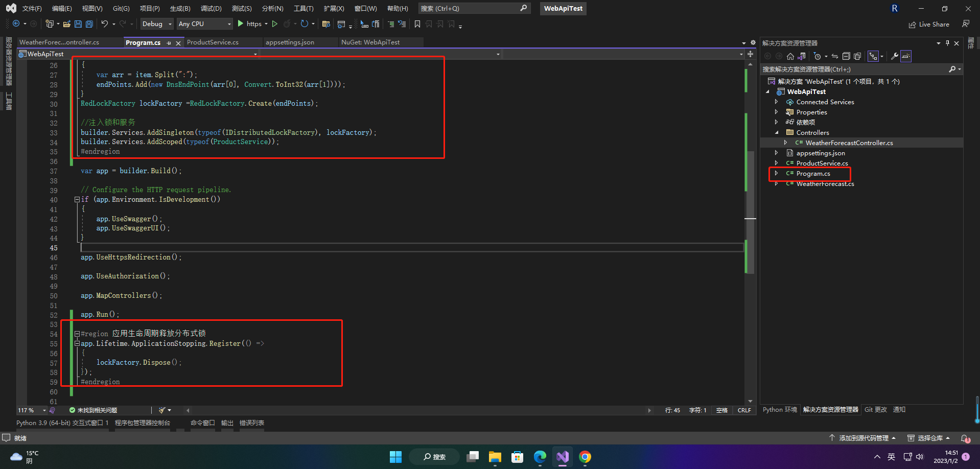Open the Git(G) menu
980x469 pixels.
point(121,9)
